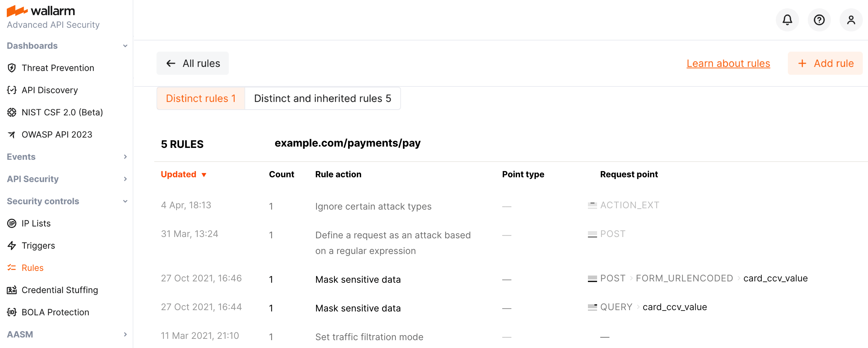The width and height of the screenshot is (868, 348).
Task: Go back using the All rules button
Action: [x=192, y=63]
